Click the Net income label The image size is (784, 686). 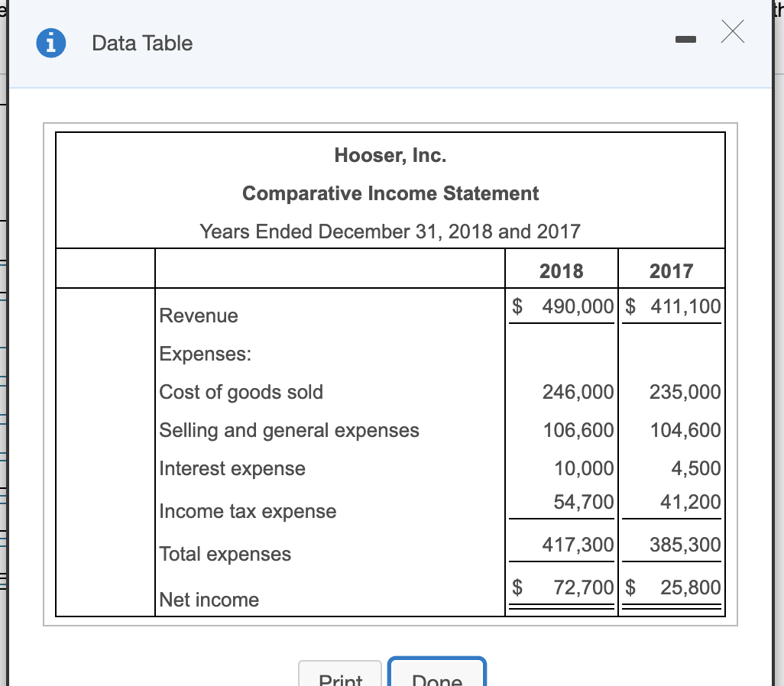coord(209,600)
